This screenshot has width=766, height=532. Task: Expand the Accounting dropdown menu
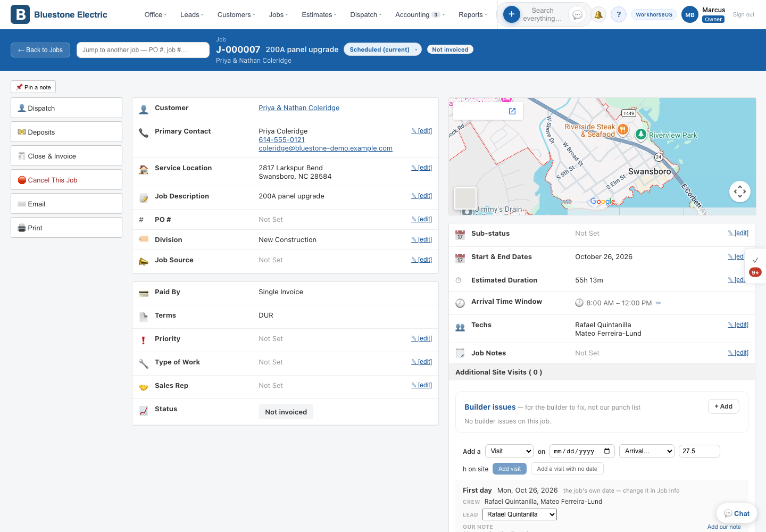[420, 15]
